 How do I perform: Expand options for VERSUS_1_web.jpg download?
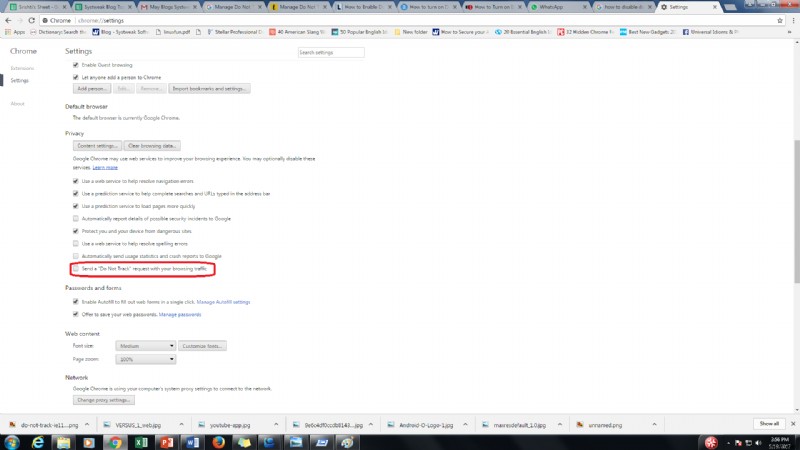[181, 424]
